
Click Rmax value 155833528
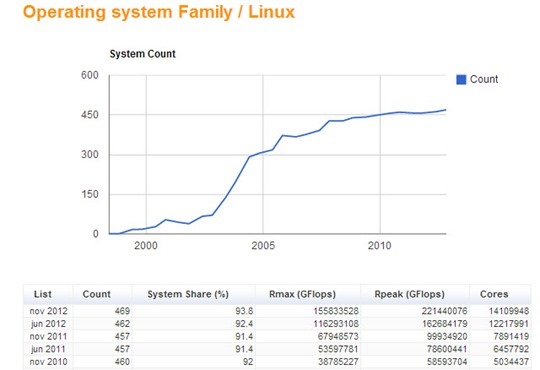coord(336,311)
